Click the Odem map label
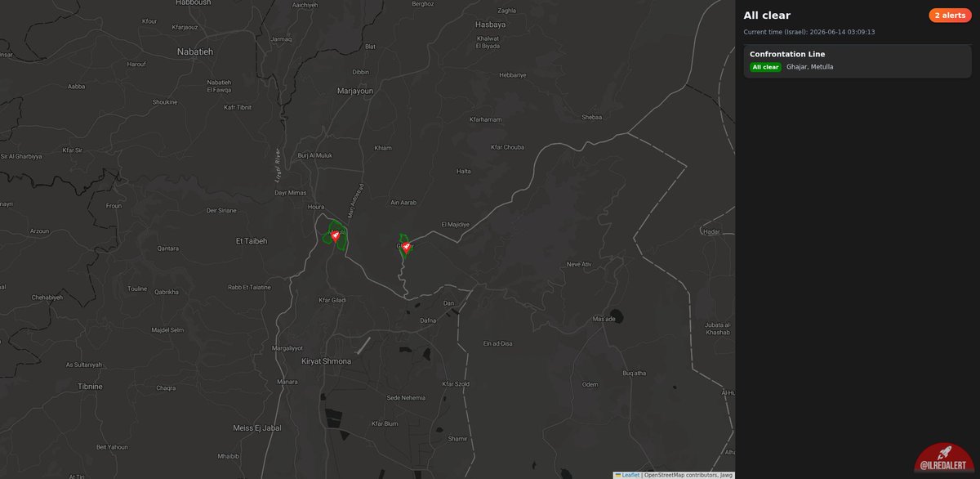This screenshot has width=980, height=479. click(x=590, y=384)
